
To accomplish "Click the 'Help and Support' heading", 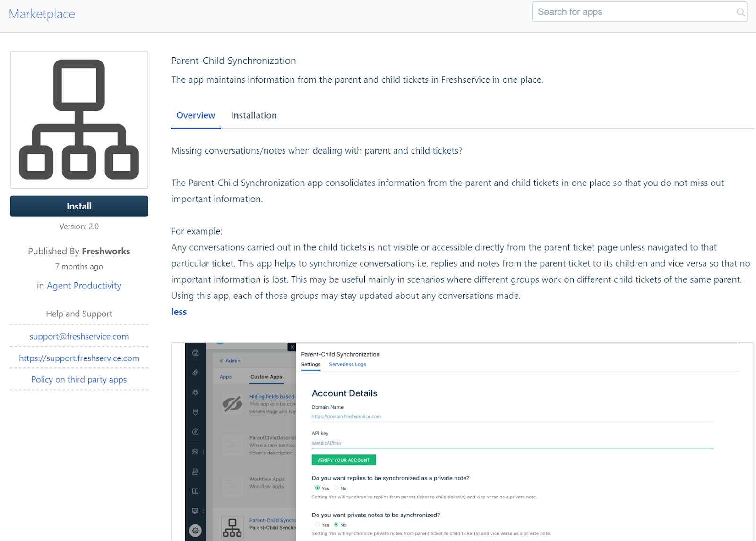I will pos(79,314).
